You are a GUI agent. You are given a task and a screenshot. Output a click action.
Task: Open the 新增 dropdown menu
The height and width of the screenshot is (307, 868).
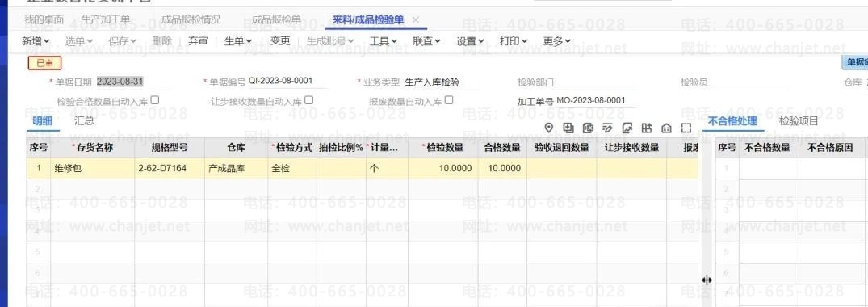pyautogui.click(x=36, y=41)
